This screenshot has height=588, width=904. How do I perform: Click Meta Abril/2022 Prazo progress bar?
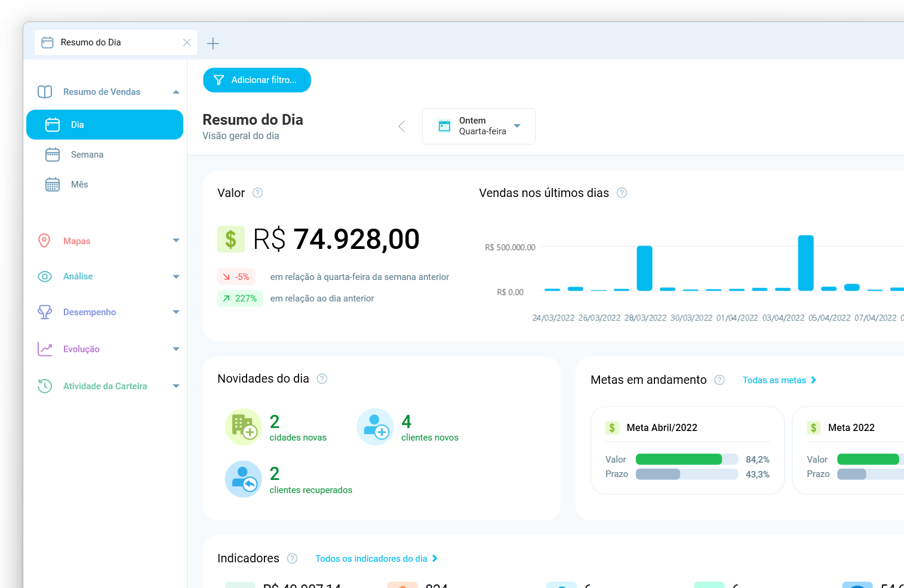coord(687,474)
